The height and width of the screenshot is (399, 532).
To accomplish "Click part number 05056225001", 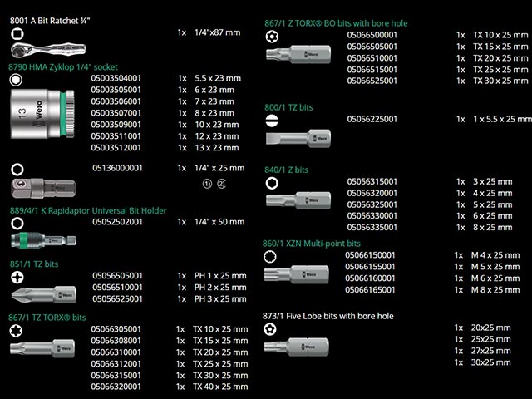I will pos(372,119).
